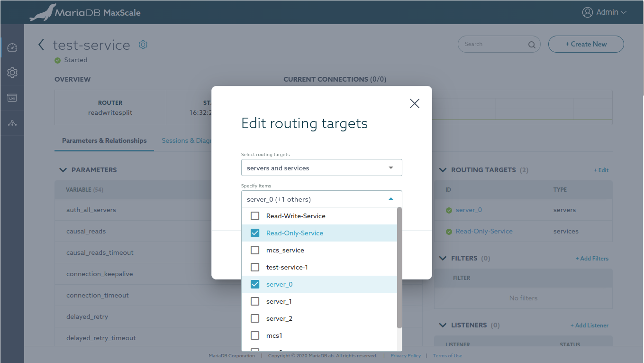Close the Edit routing targets dialog

(414, 103)
